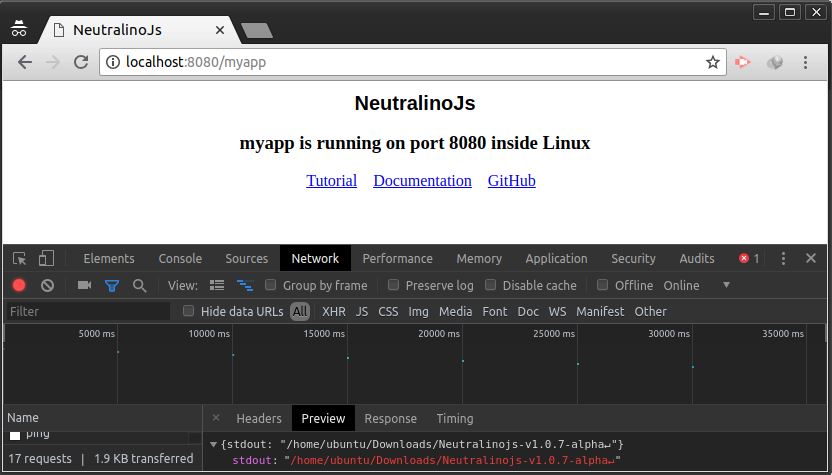The width and height of the screenshot is (832, 475).
Task: Visit the GitHub link
Action: [512, 180]
